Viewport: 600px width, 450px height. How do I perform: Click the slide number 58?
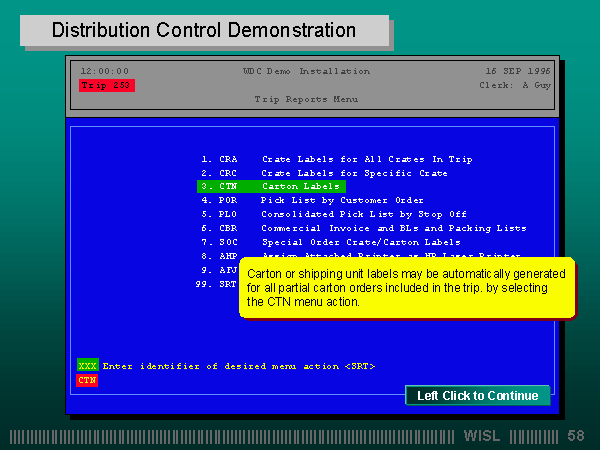point(576,436)
